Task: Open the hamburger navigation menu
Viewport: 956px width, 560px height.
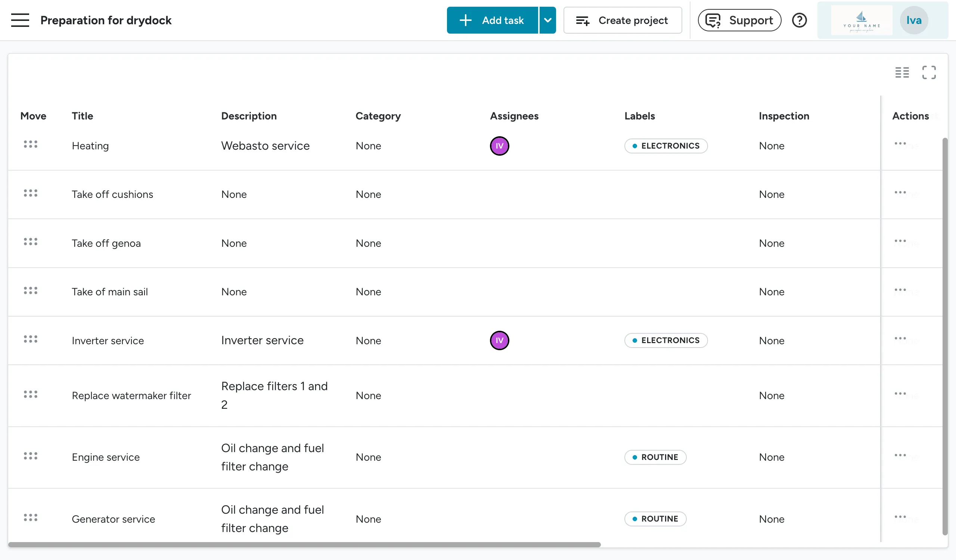Action: [x=20, y=20]
